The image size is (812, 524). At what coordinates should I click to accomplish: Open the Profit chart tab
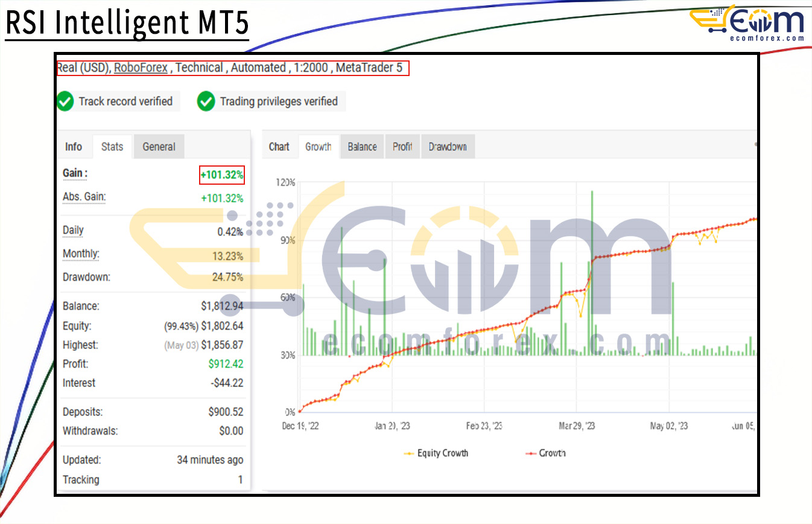402,147
